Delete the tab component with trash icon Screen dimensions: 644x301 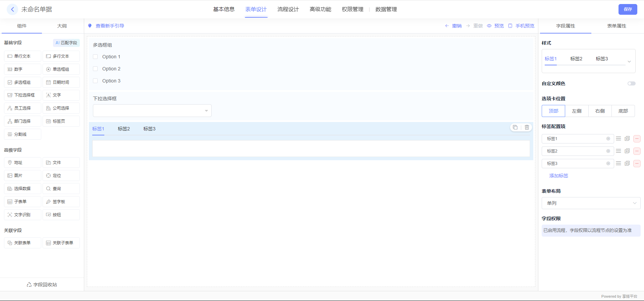(527, 127)
